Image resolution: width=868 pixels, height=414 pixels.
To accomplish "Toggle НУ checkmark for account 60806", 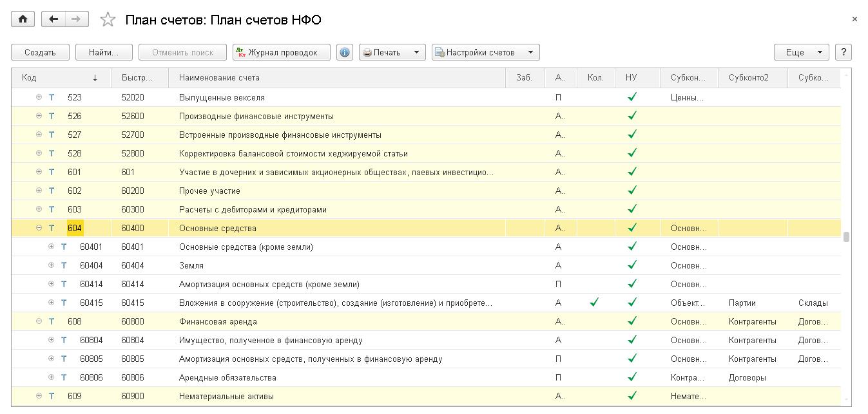I will [x=632, y=377].
